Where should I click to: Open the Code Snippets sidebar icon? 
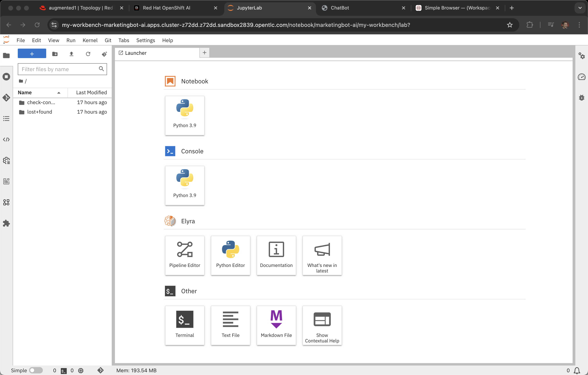pos(6,139)
